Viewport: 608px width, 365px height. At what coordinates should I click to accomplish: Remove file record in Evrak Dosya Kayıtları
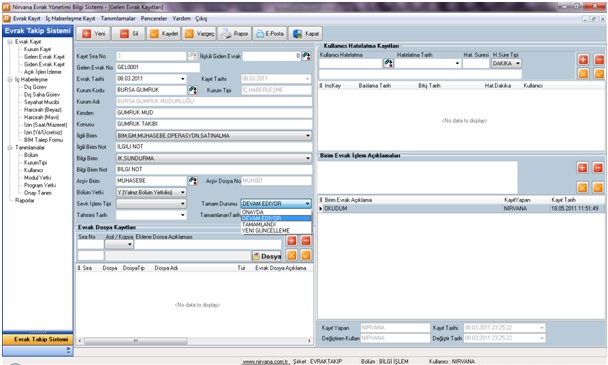click(x=306, y=241)
